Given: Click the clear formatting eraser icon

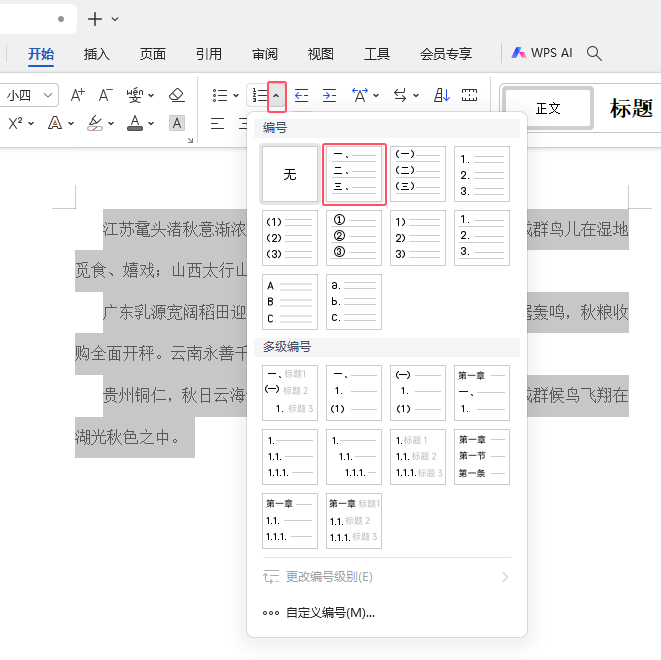Looking at the screenshot, I should tap(177, 95).
